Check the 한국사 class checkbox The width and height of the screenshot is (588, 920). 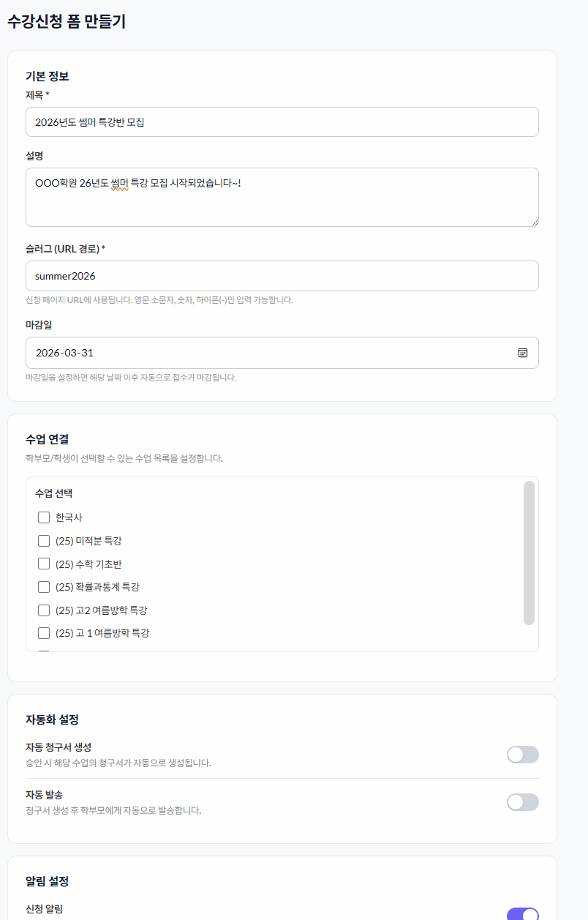(44, 517)
